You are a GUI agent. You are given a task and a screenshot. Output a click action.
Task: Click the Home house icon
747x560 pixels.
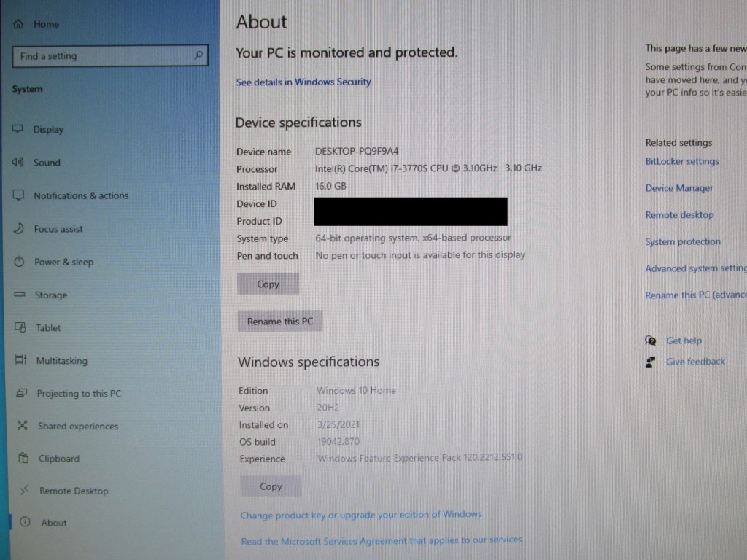(x=18, y=24)
